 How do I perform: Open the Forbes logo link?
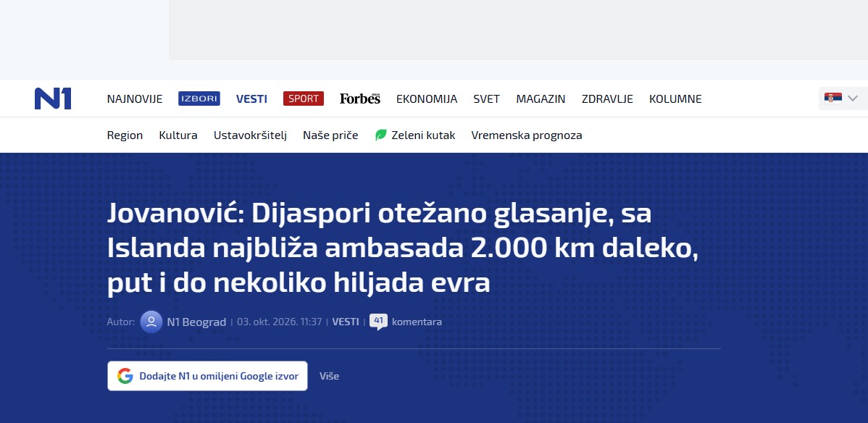pos(360,99)
